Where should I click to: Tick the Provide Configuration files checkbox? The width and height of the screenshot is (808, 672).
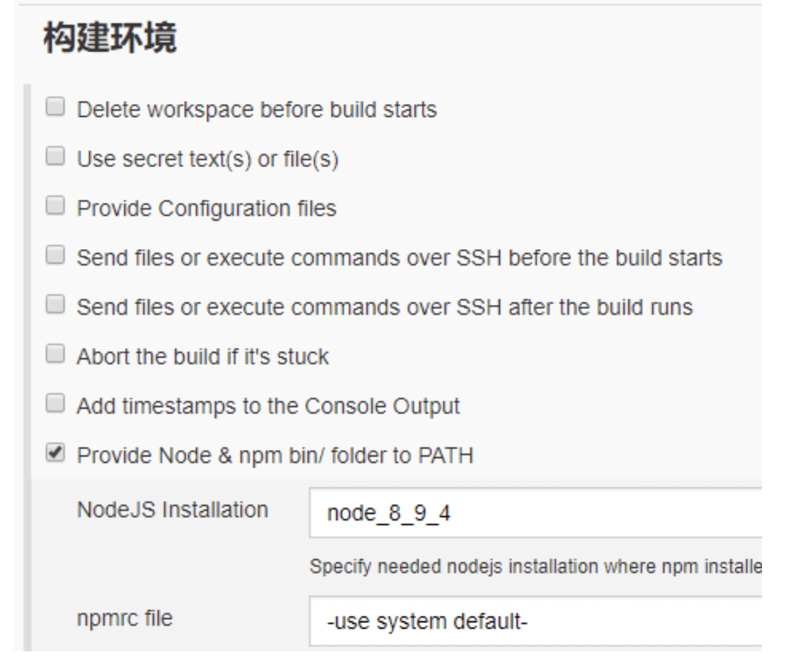point(55,205)
